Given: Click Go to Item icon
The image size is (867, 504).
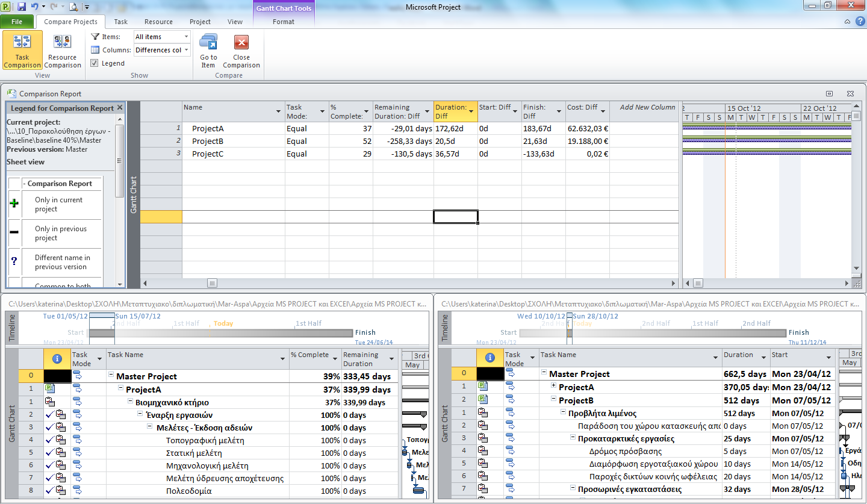Looking at the screenshot, I should point(208,42).
